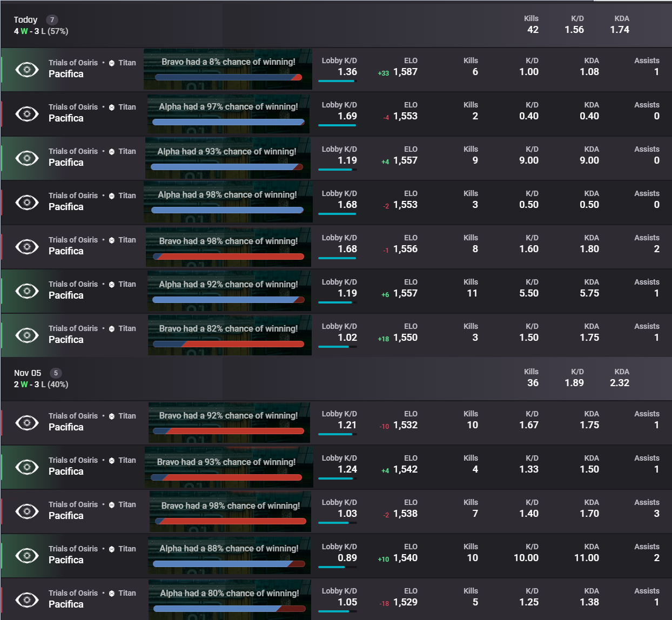The width and height of the screenshot is (672, 620).
Task: Click the 4 W - 3 L (57%) record text
Action: (x=41, y=31)
